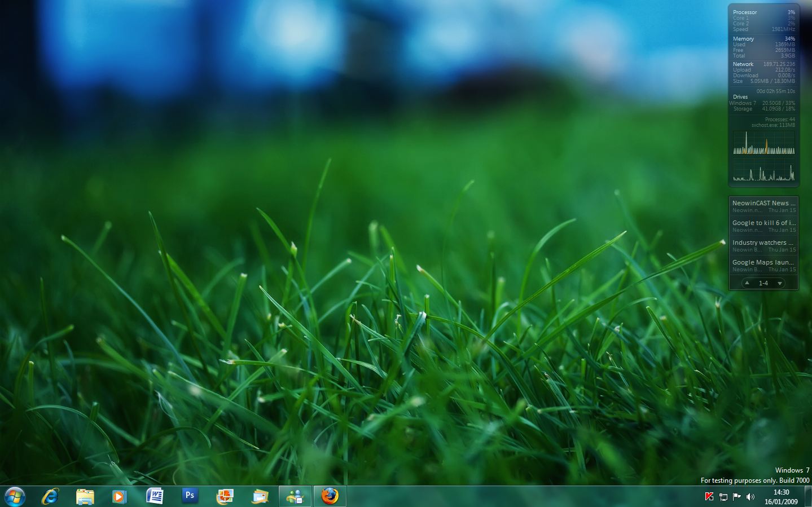This screenshot has height=507, width=812.
Task: Open Microsoft Word from the taskbar
Action: tap(155, 496)
